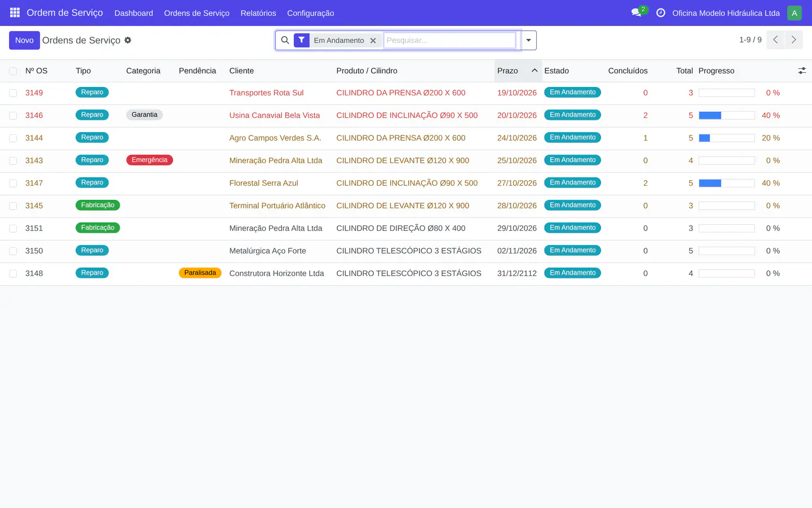Screen dimensions: 812x508
Task: Click the Paralisada tag on order 3148
Action: pos(200,273)
